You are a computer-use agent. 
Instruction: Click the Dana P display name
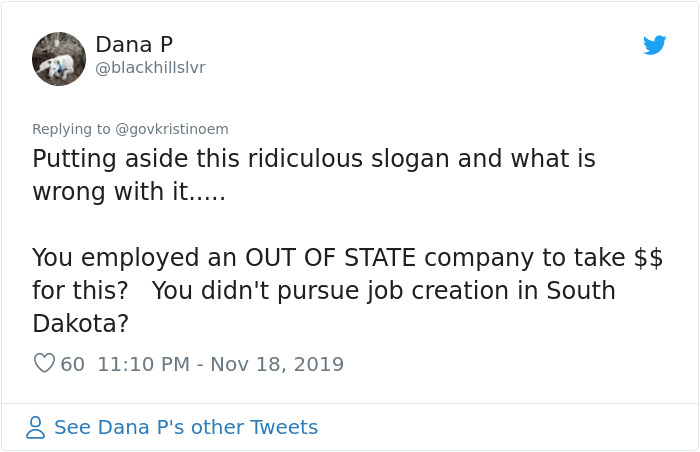[x=133, y=45]
